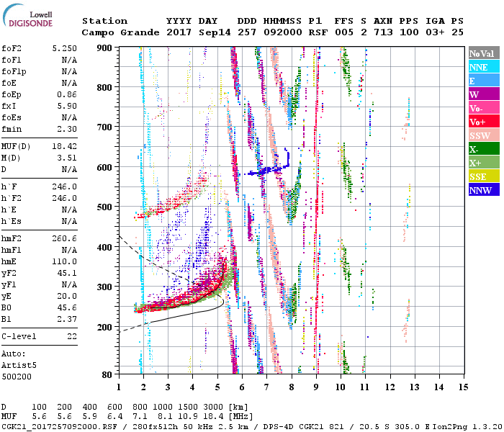Image resolution: width=504 pixels, height=432 pixels.
Task: Select the red Vo+ legend entry
Action: point(483,122)
